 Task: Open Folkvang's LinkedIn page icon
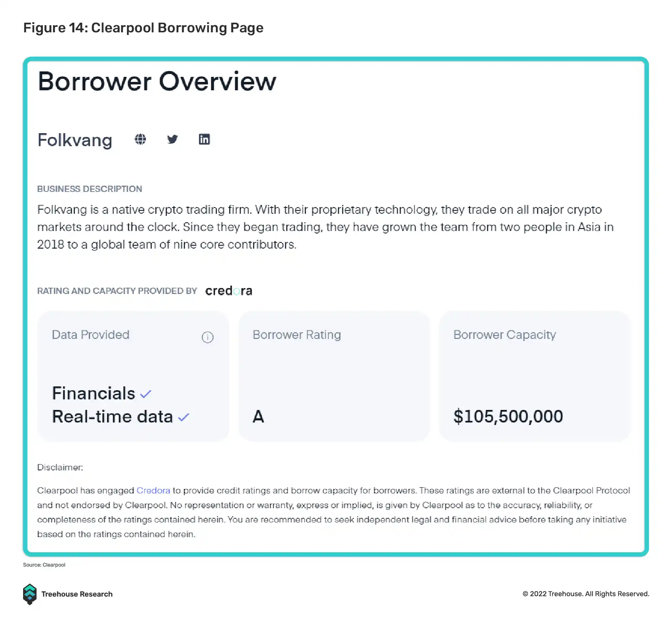(204, 139)
